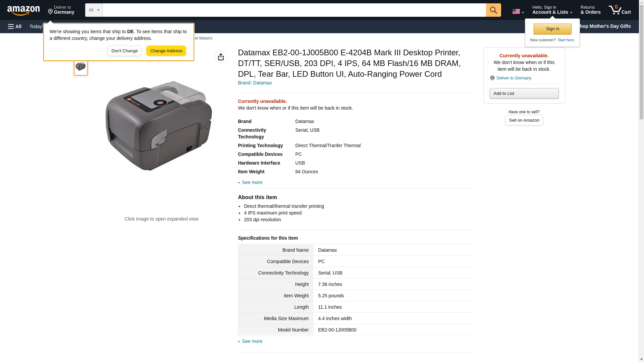
Task: Open the shopping cart
Action: coord(620,10)
